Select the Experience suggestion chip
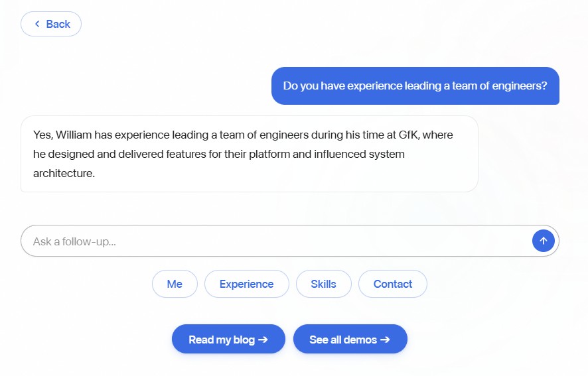The height and width of the screenshot is (376, 588). tap(246, 284)
